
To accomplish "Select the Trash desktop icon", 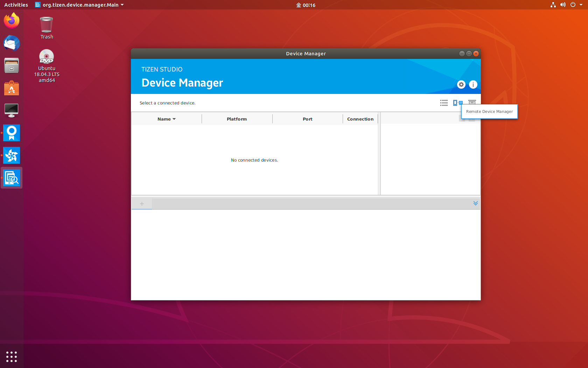I will [47, 28].
